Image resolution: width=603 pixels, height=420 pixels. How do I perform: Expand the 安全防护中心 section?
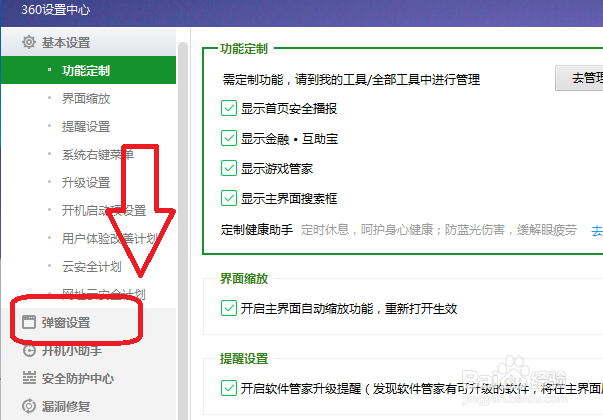(x=88, y=378)
